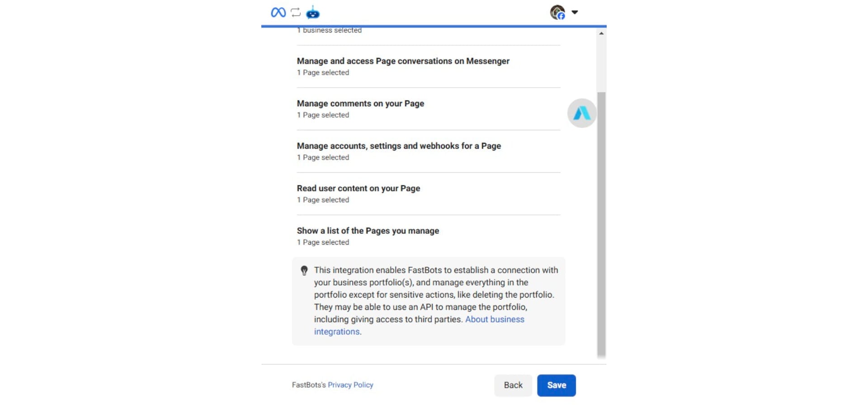Go back with the Back button
Image resolution: width=868 pixels, height=412 pixels.
coord(513,385)
